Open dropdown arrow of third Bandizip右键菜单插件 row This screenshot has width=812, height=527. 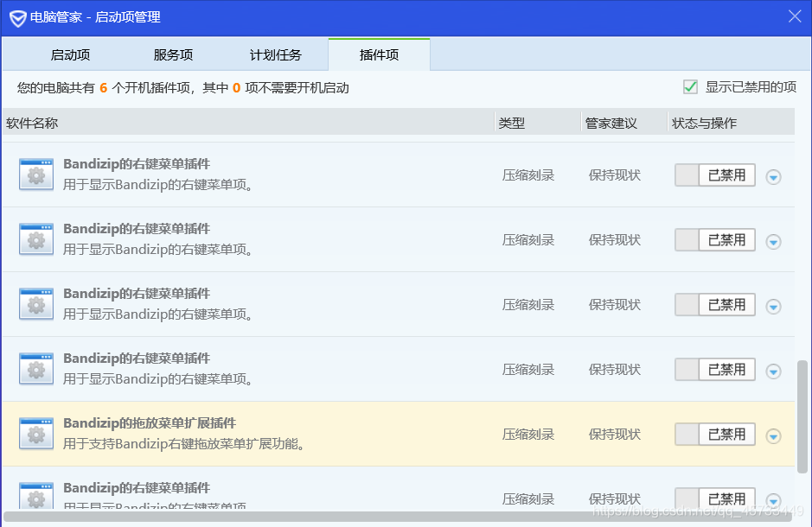773,306
